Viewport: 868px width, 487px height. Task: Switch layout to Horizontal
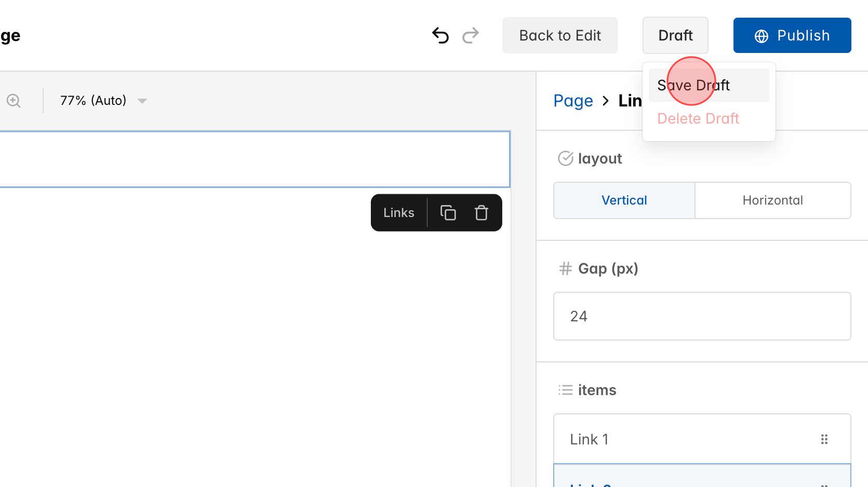tap(772, 200)
